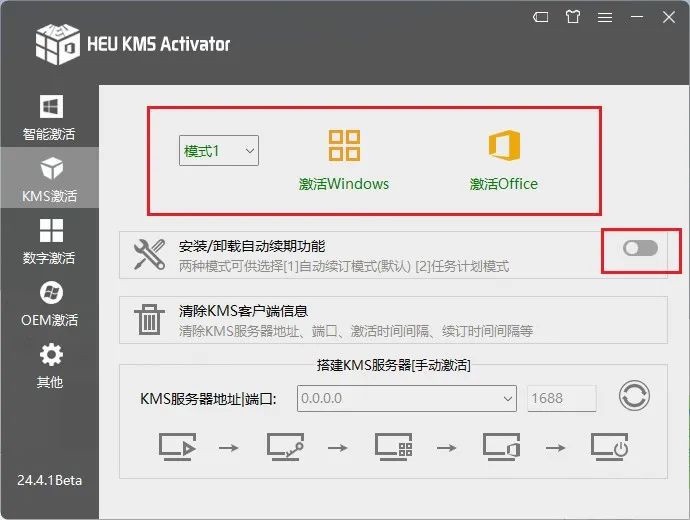Screen dimensions: 690x520
Task: Click the stop server power monitor icon
Action: coord(609,447)
